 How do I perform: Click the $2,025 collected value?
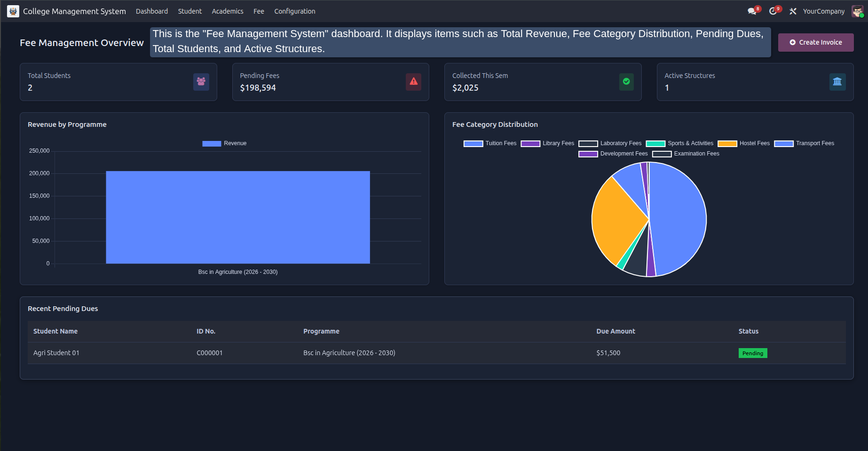pos(466,88)
